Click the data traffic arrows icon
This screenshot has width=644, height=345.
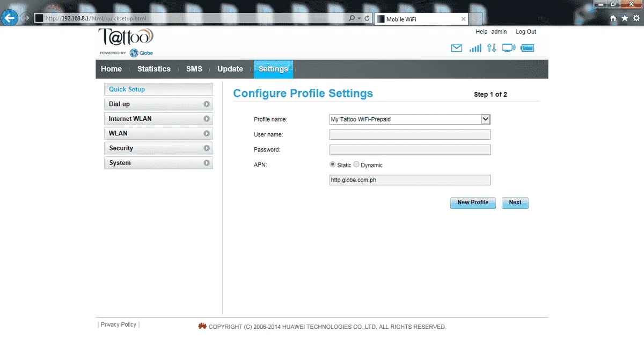coord(492,48)
